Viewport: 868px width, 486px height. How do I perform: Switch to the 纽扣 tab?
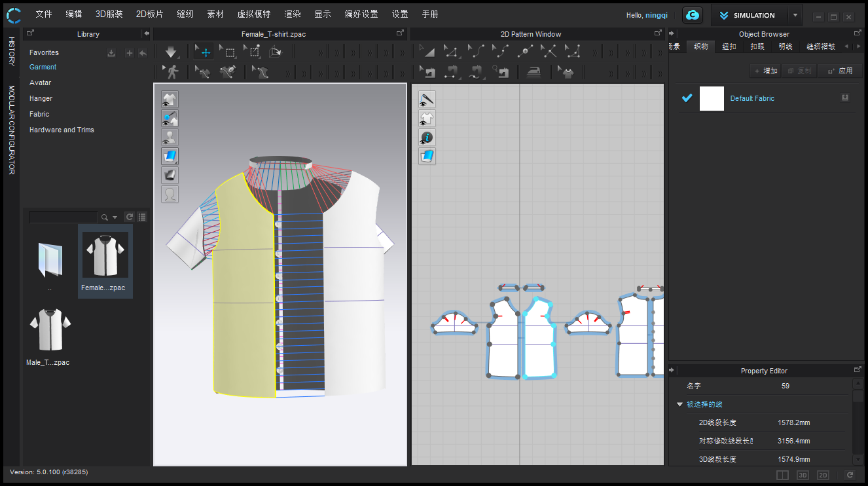coord(729,47)
